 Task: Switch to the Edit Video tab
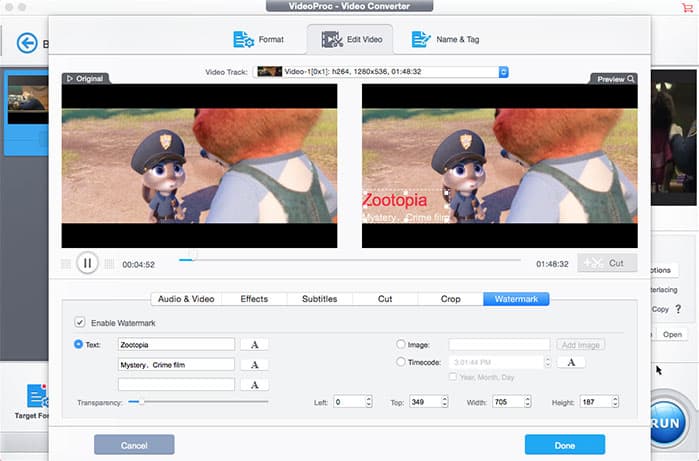tap(350, 39)
